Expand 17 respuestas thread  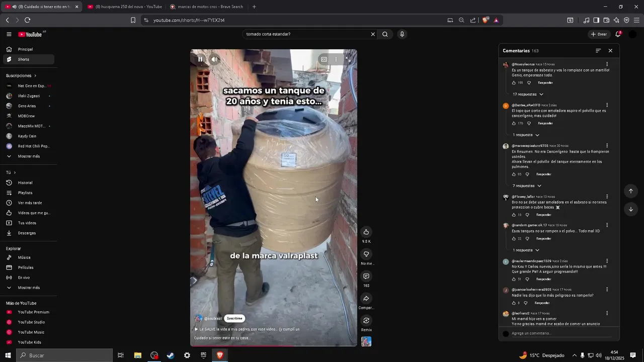pyautogui.click(x=528, y=95)
